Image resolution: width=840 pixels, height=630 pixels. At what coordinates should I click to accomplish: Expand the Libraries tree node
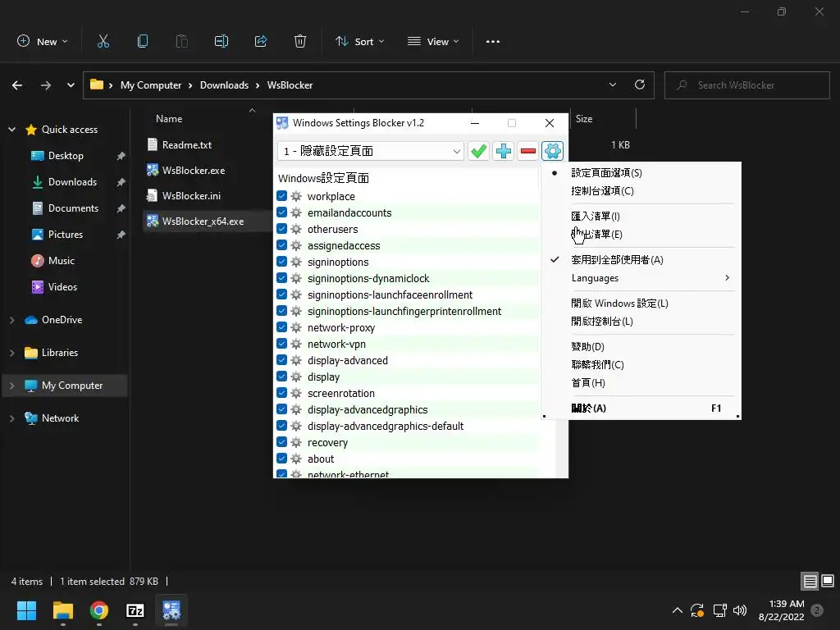coord(11,353)
